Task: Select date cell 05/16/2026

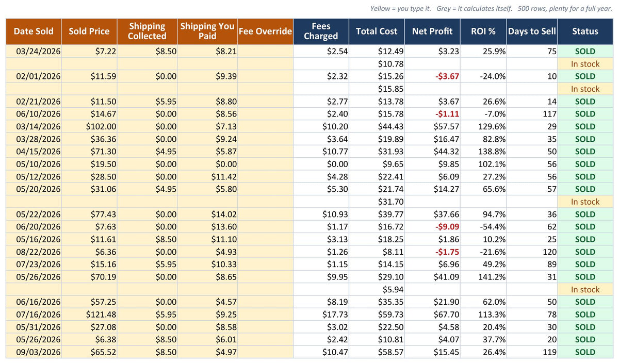Action: (34, 239)
